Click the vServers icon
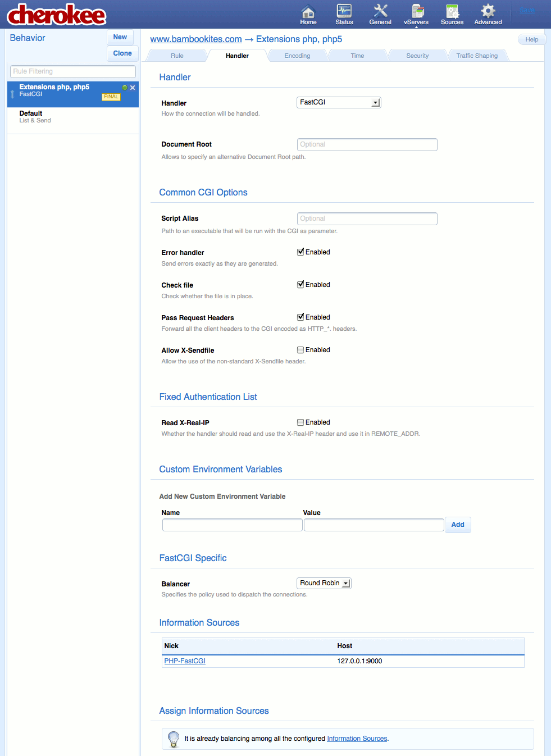The image size is (551, 756). (x=416, y=14)
